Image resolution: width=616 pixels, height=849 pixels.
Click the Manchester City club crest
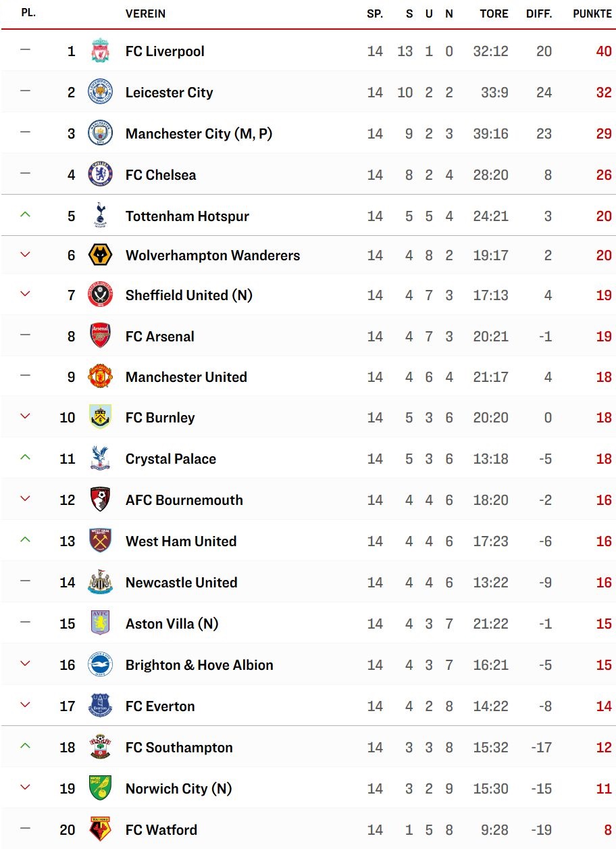click(x=100, y=134)
